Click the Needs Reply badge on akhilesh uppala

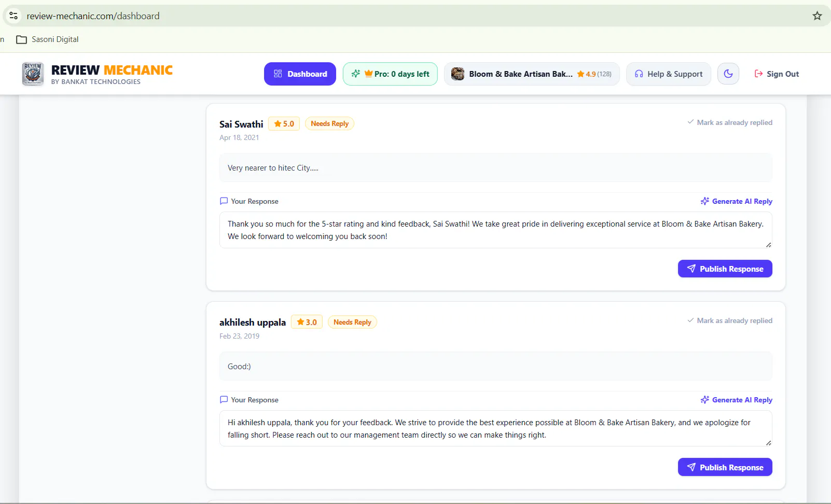click(352, 322)
